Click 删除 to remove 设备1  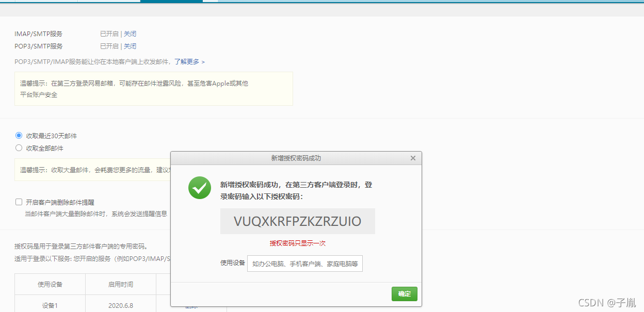click(191, 306)
